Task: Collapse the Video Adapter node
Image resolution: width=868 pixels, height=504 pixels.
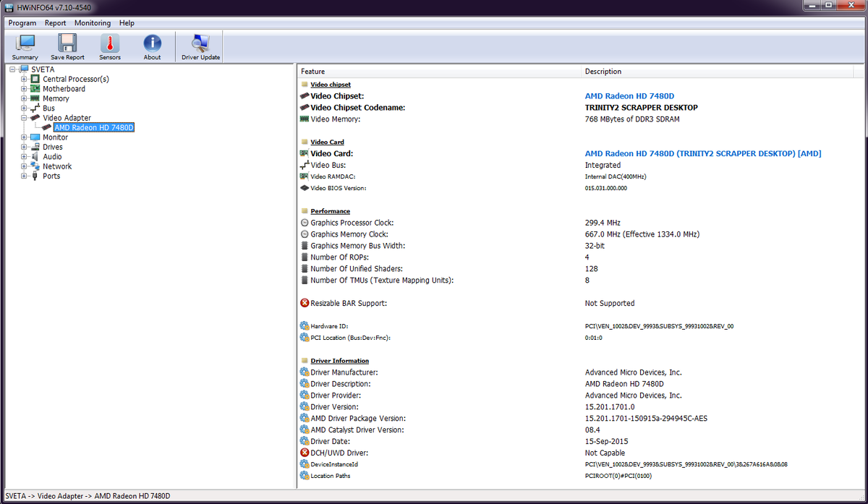Action: pos(25,118)
